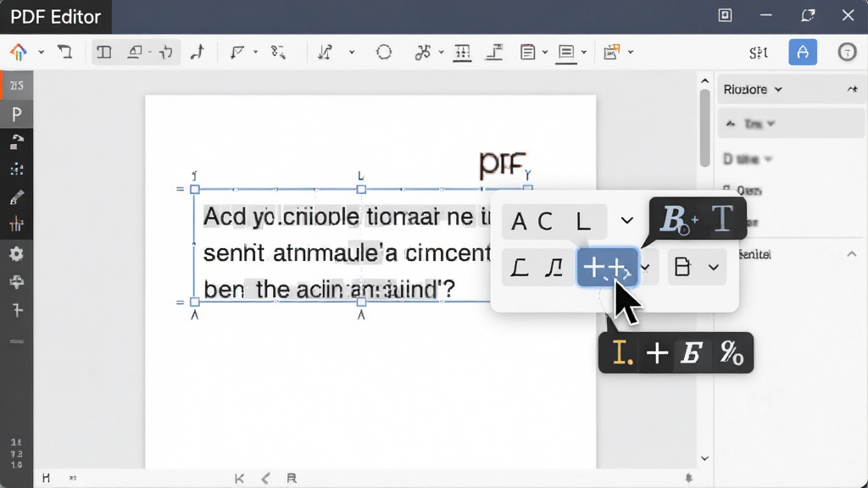
Task: Click the plus icon in the dark bottom toolbar
Action: 657,353
